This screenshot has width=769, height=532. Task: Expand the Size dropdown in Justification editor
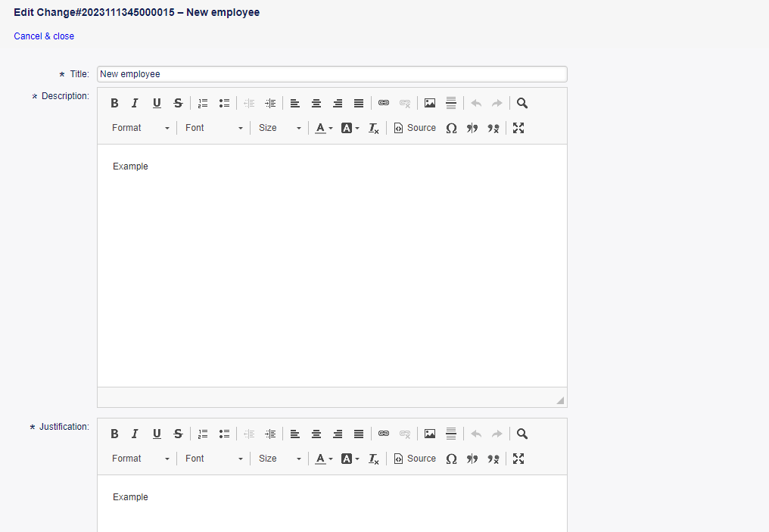[x=279, y=459]
